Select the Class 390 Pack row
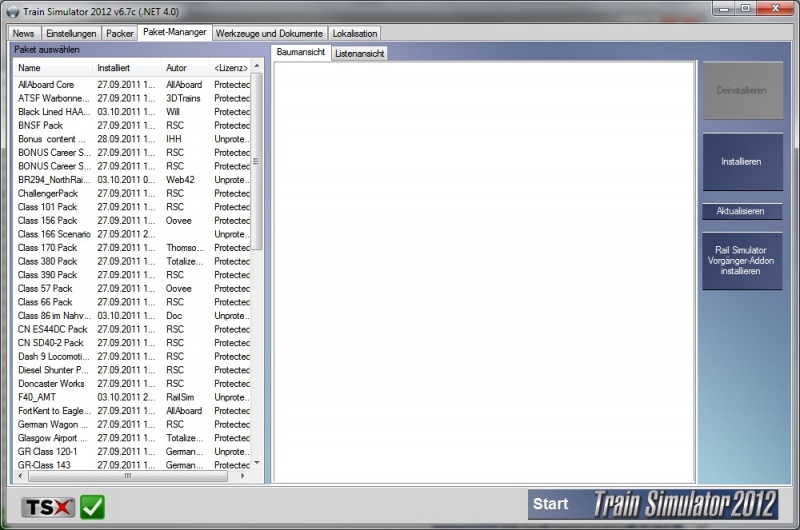 pyautogui.click(x=133, y=275)
